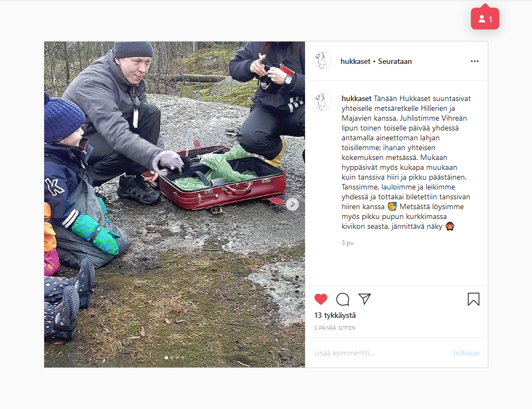Unlike the post with red heart

321,299
